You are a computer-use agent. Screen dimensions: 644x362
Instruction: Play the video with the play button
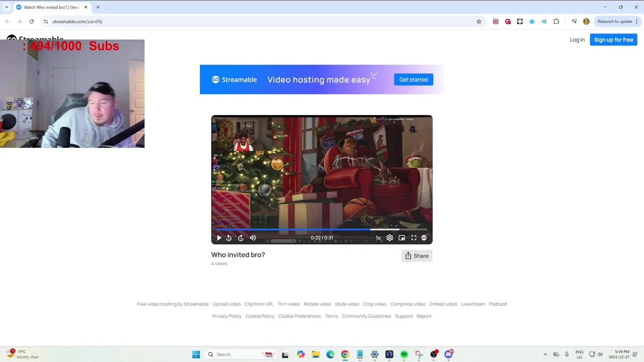219,238
